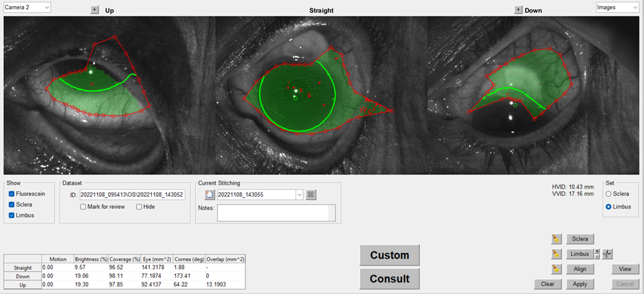Click the table cell showing 96.52
Image resolution: width=644 pixels, height=294 pixels.
coord(124,268)
